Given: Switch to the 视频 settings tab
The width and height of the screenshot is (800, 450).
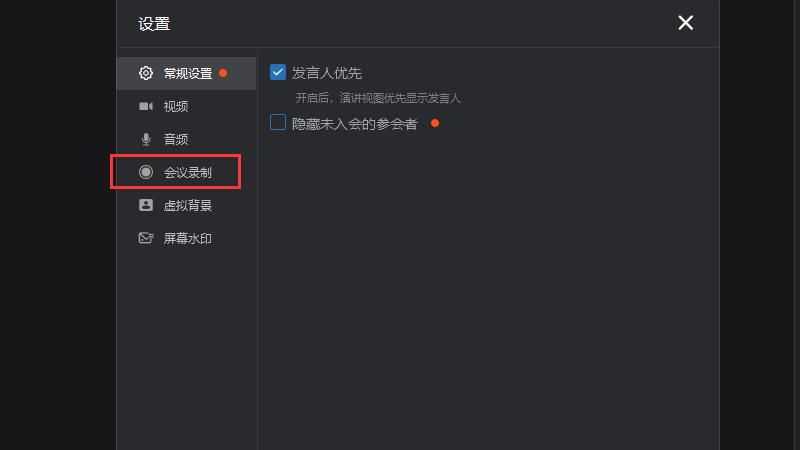Looking at the screenshot, I should [176, 106].
